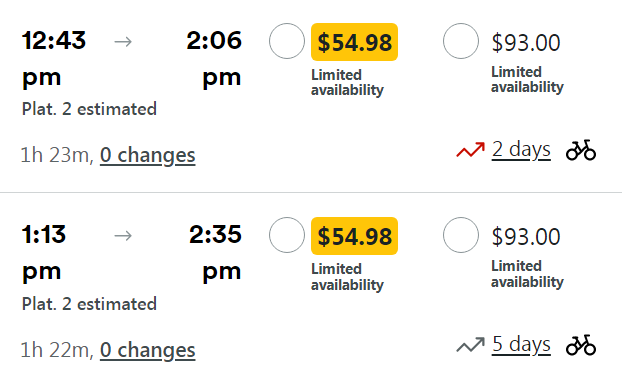Click grey price trend arrow icon
622x385 pixels.
[470, 345]
